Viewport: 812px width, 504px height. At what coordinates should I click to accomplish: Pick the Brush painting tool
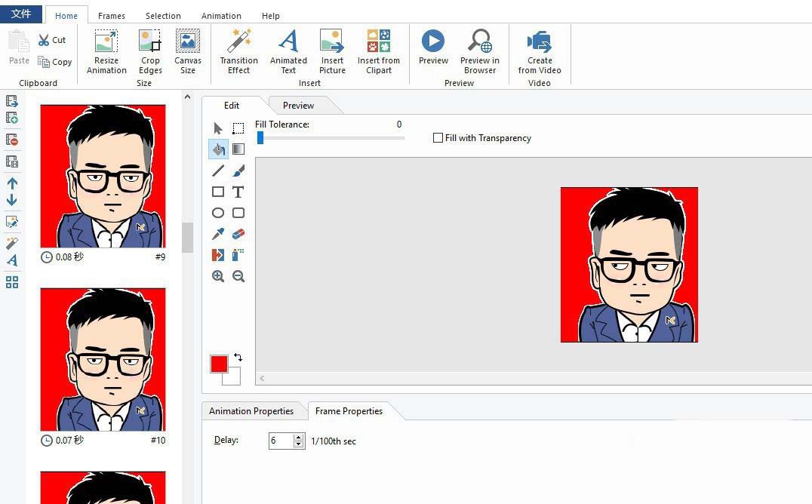[238, 171]
